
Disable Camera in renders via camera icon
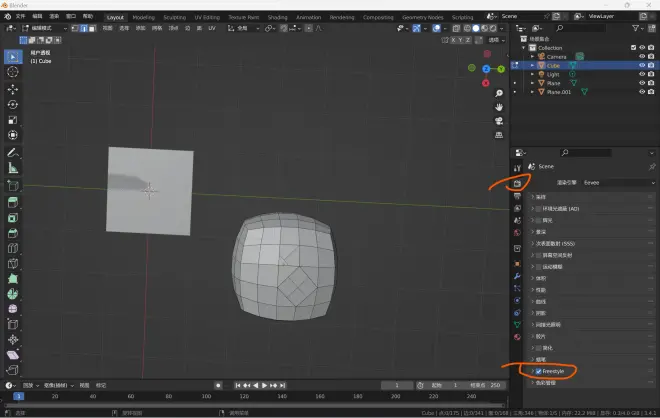point(651,56)
